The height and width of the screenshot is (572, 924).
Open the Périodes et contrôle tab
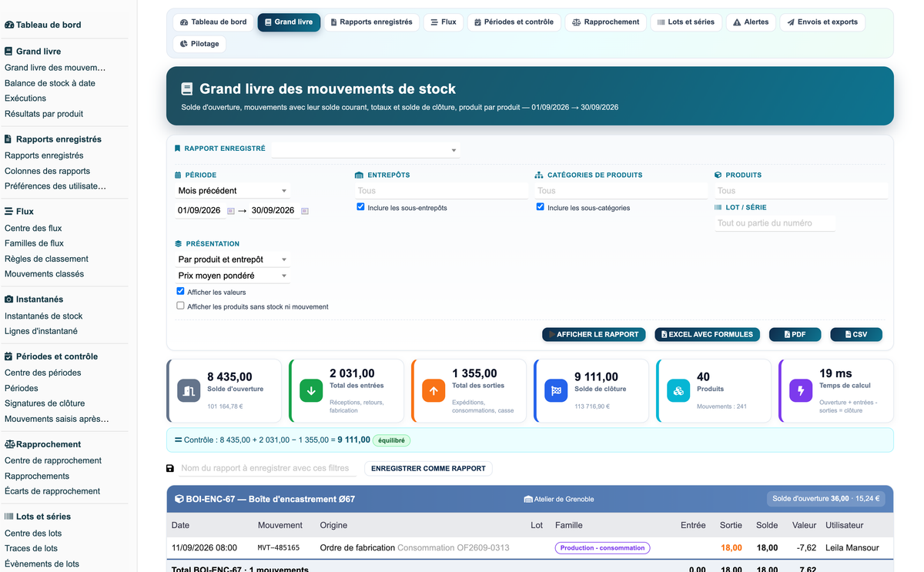[x=514, y=22]
